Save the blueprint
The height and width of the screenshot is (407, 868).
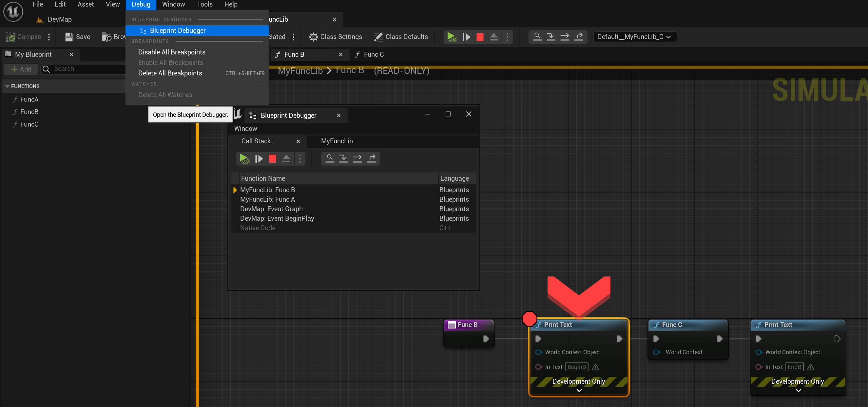78,37
